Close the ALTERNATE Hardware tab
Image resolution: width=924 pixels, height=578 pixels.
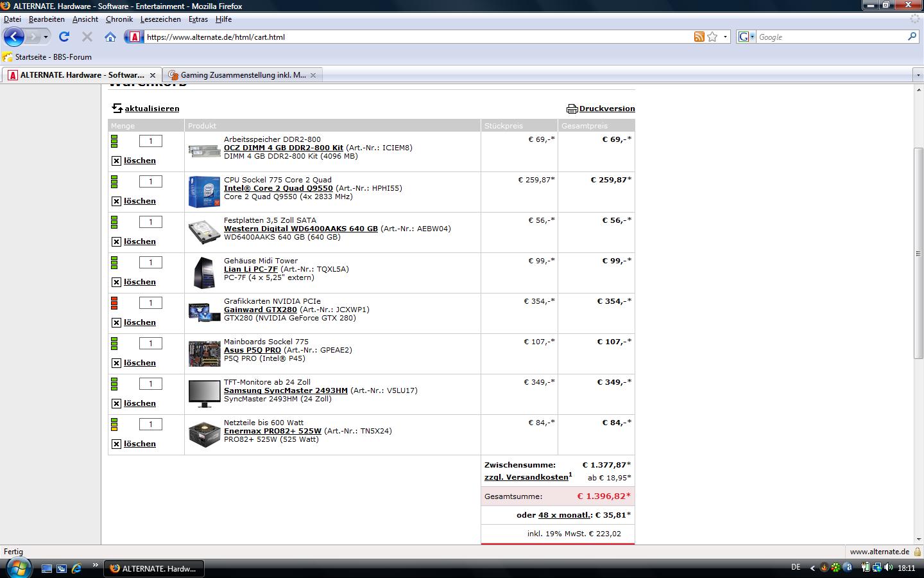pyautogui.click(x=153, y=75)
